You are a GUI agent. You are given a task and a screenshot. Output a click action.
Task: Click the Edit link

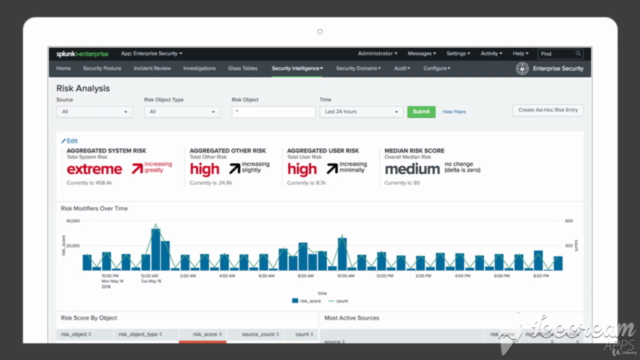(x=72, y=141)
